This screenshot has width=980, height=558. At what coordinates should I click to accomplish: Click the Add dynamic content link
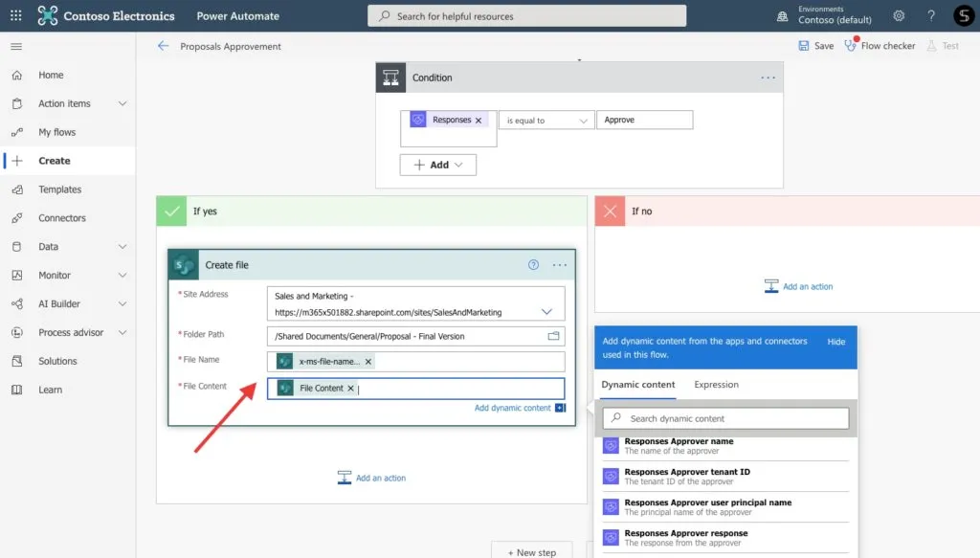[513, 408]
